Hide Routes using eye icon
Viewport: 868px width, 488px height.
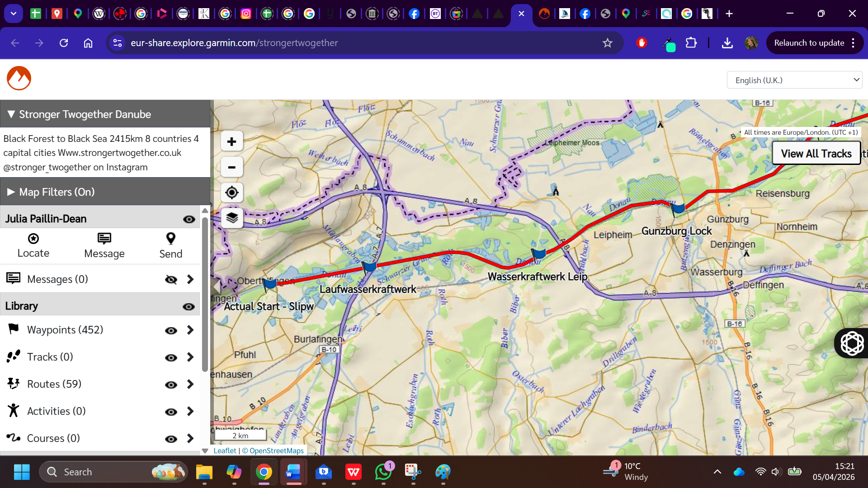tap(171, 385)
